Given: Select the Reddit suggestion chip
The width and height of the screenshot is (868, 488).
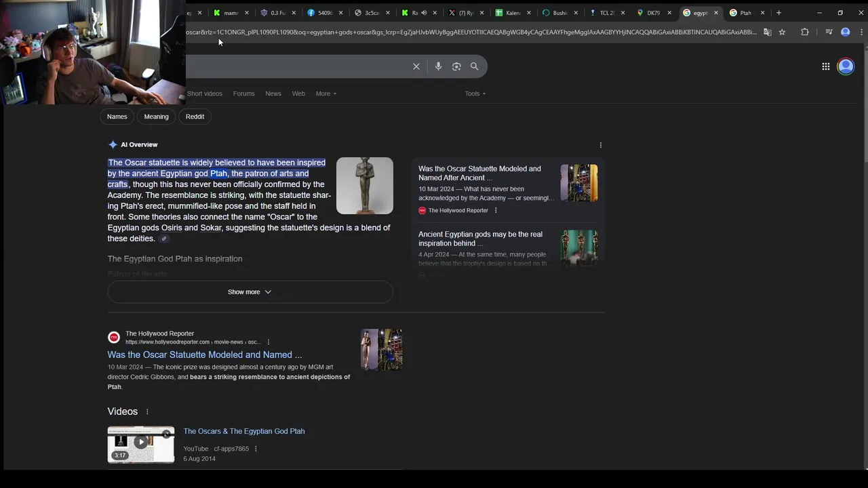Looking at the screenshot, I should (195, 117).
